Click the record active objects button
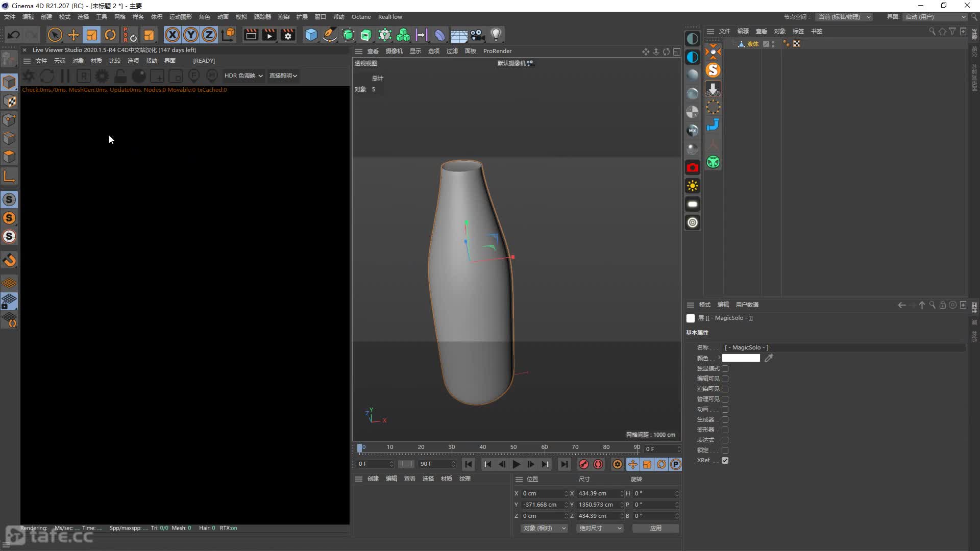Screen dimensions: 980x551 click(584, 464)
